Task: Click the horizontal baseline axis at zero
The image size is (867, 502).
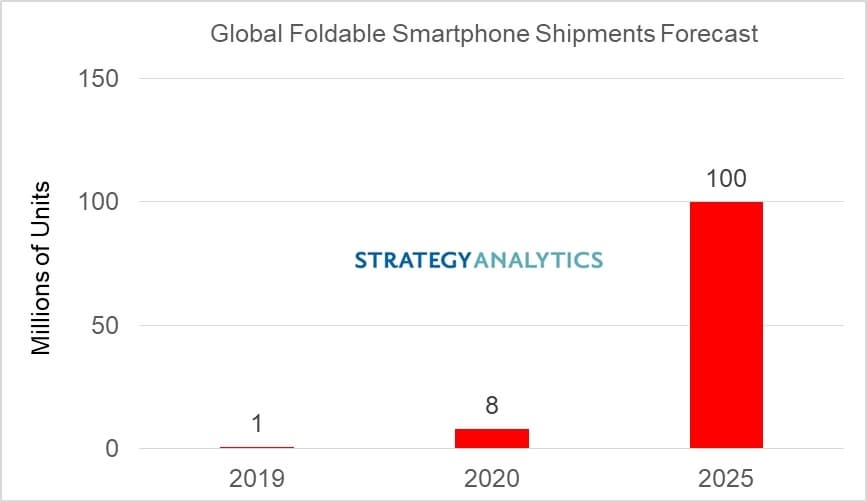Action: pos(380,449)
